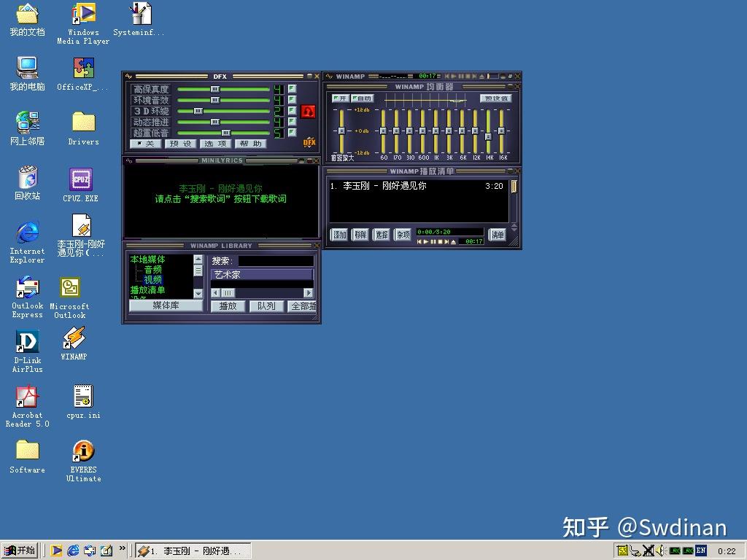The image size is (747, 560).
Task: Open the equalizer 预设值 presets menu
Action: [495, 98]
